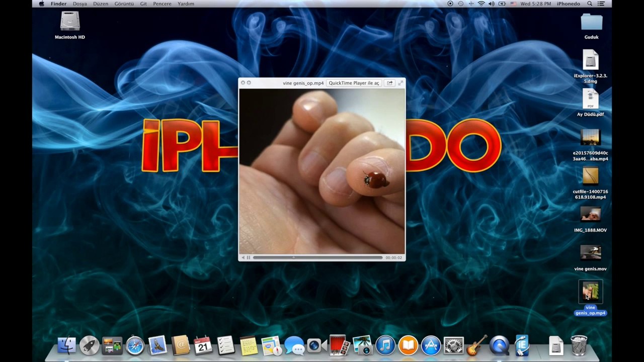Open the input source flag menu
This screenshot has width=644, height=362.
pos(513,4)
